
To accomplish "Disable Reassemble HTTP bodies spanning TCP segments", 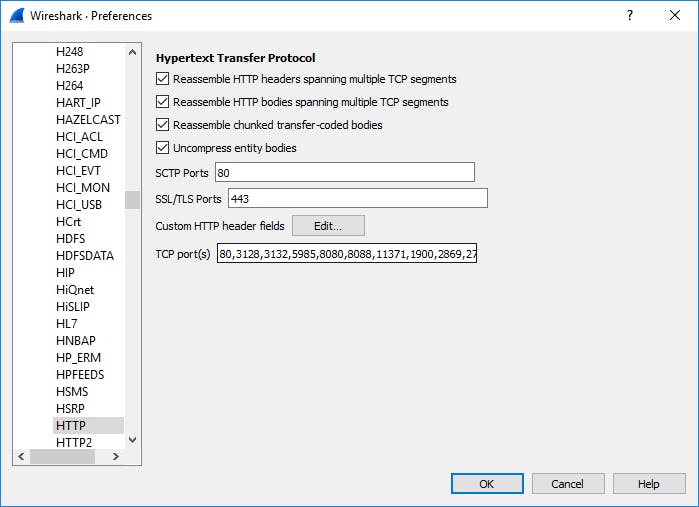I will coord(163,102).
